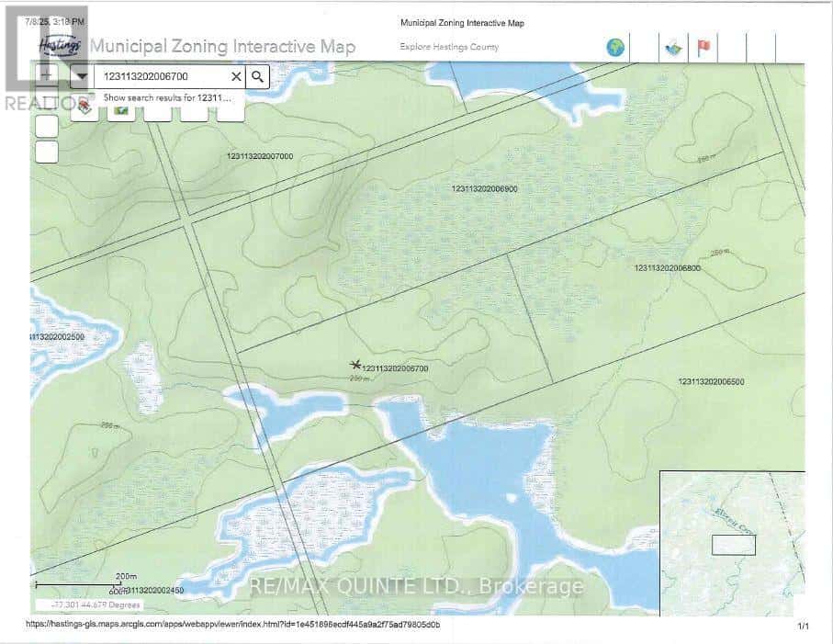Click the search magnifier icon
This screenshot has height=644, width=833.
tap(256, 76)
